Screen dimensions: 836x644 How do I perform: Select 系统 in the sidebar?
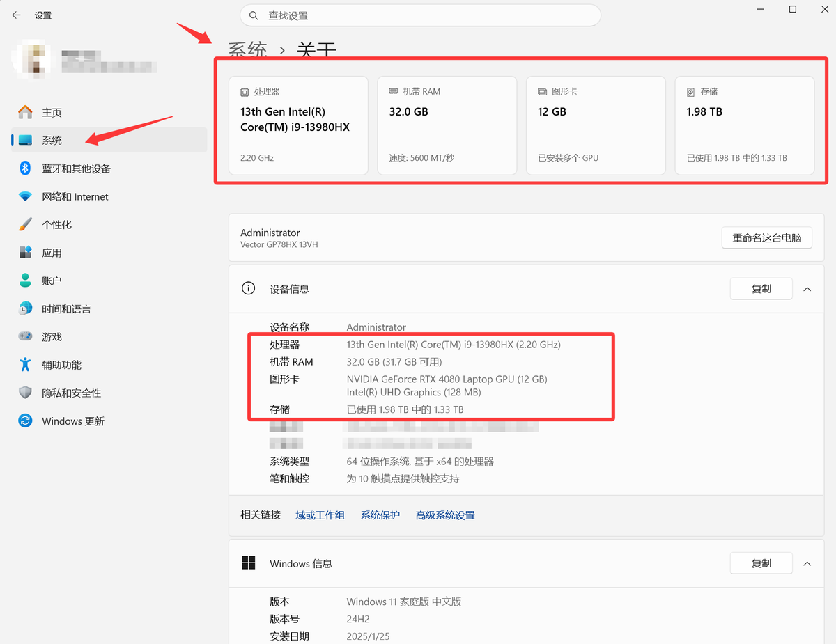(x=109, y=140)
